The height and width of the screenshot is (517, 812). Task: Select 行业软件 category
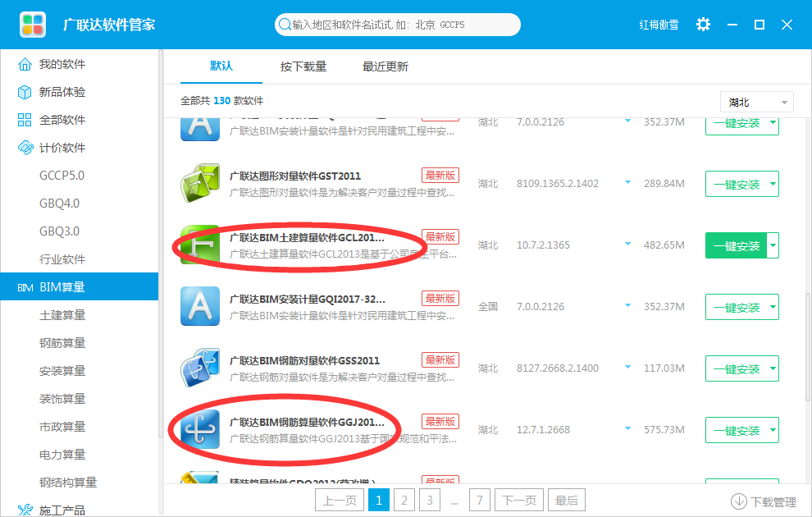[x=62, y=259]
